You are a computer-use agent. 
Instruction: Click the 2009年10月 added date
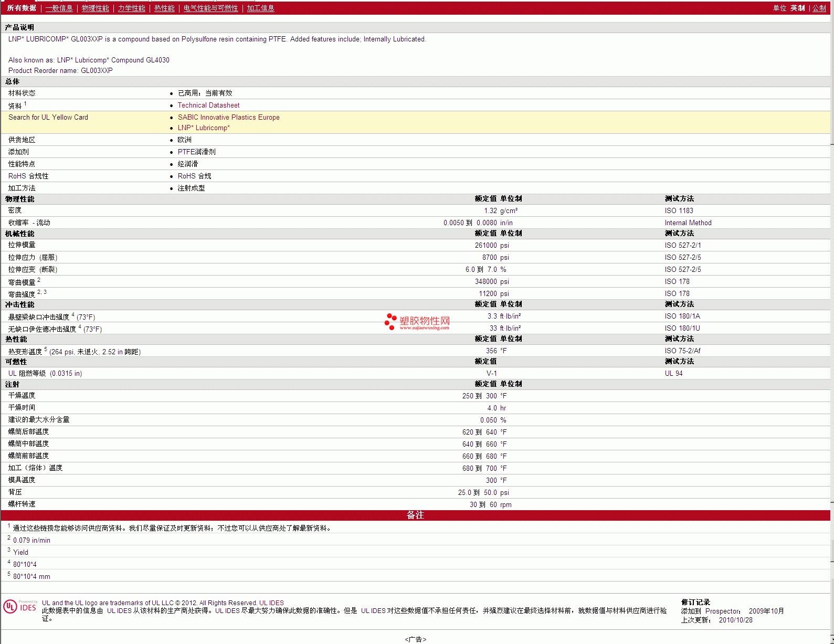[x=766, y=611]
